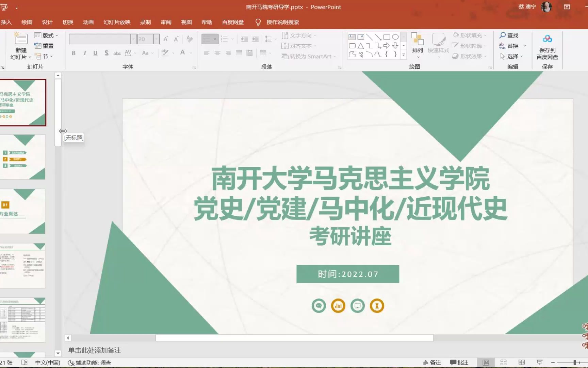Click the notes pane placeholder 单击此处添加备注
Image resolution: width=588 pixels, height=368 pixels.
pos(95,350)
